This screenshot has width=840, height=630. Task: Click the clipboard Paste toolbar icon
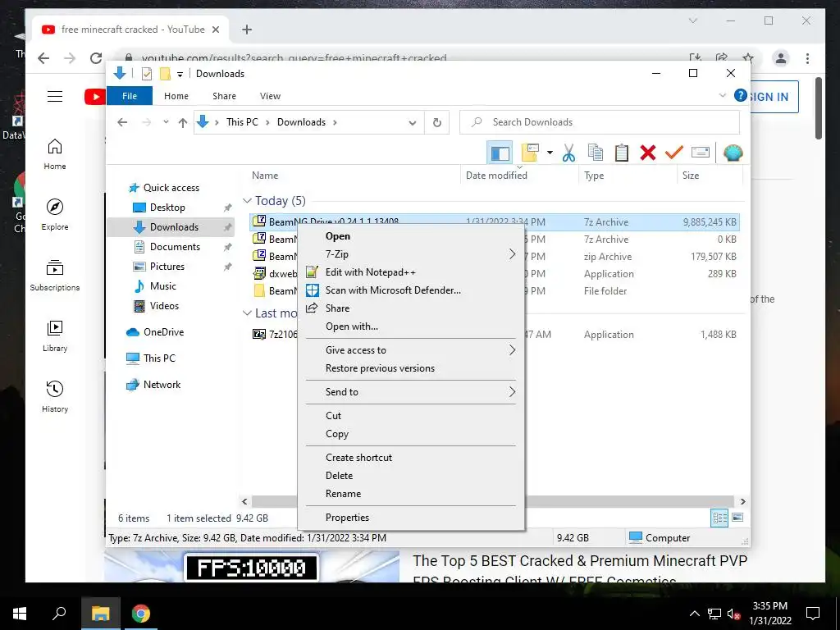pos(622,153)
